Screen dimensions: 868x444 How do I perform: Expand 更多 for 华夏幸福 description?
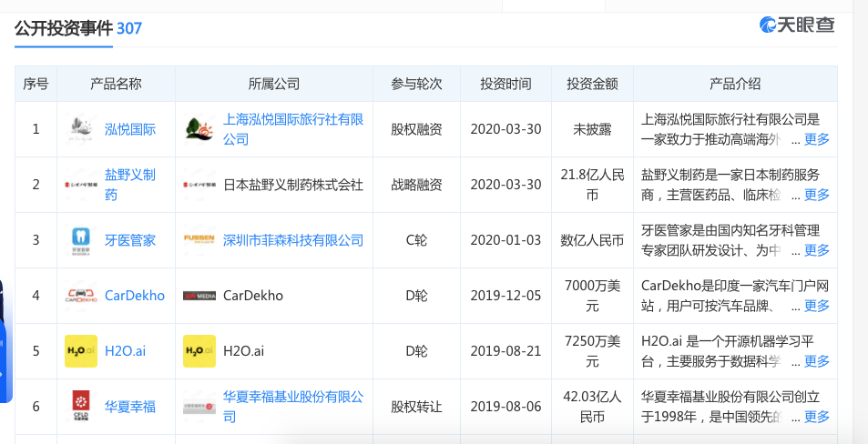816,417
